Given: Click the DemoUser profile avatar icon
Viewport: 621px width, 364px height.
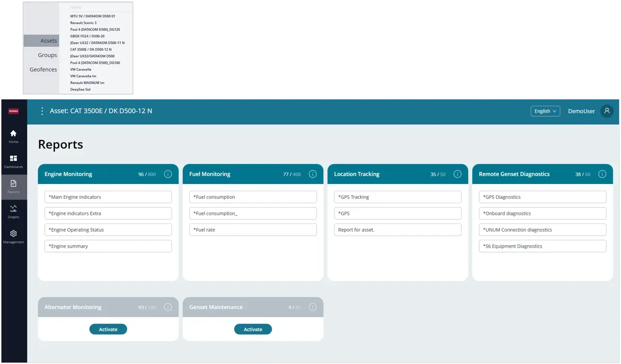Looking at the screenshot, I should [x=607, y=111].
